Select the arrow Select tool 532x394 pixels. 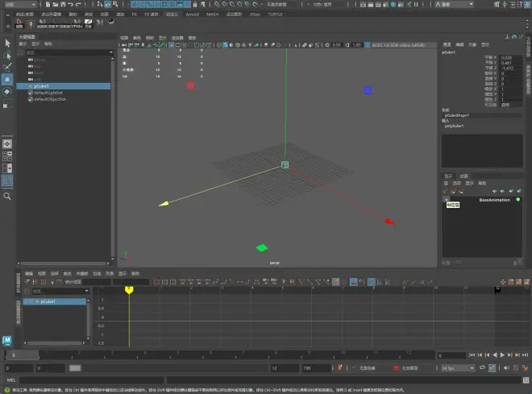point(8,43)
